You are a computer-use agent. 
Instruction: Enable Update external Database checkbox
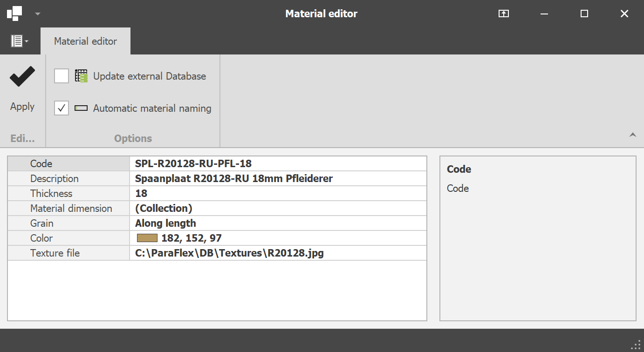62,76
